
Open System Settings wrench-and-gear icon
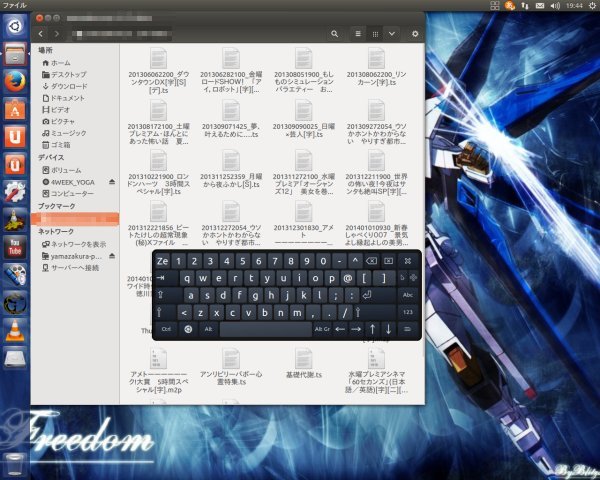15,192
